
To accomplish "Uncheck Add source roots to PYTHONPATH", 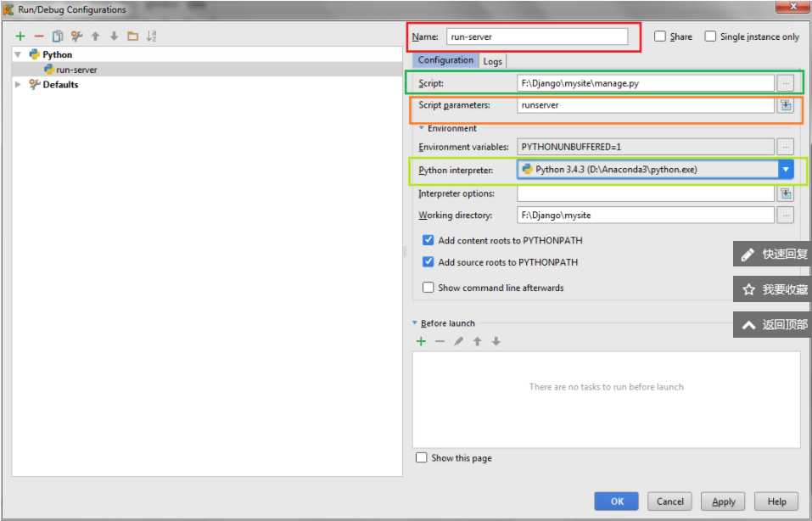I will (428, 261).
